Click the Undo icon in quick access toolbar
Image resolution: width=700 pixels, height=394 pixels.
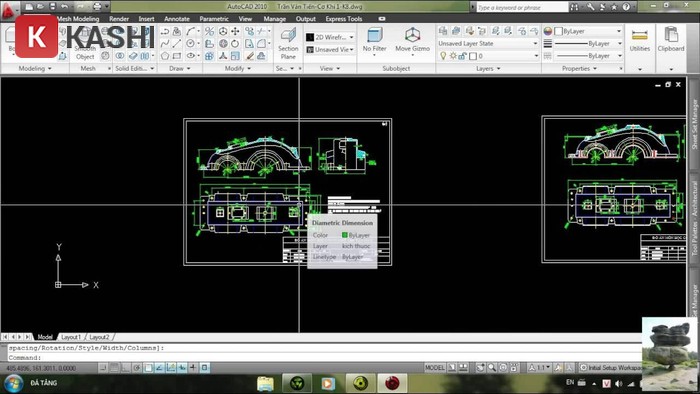click(65, 7)
